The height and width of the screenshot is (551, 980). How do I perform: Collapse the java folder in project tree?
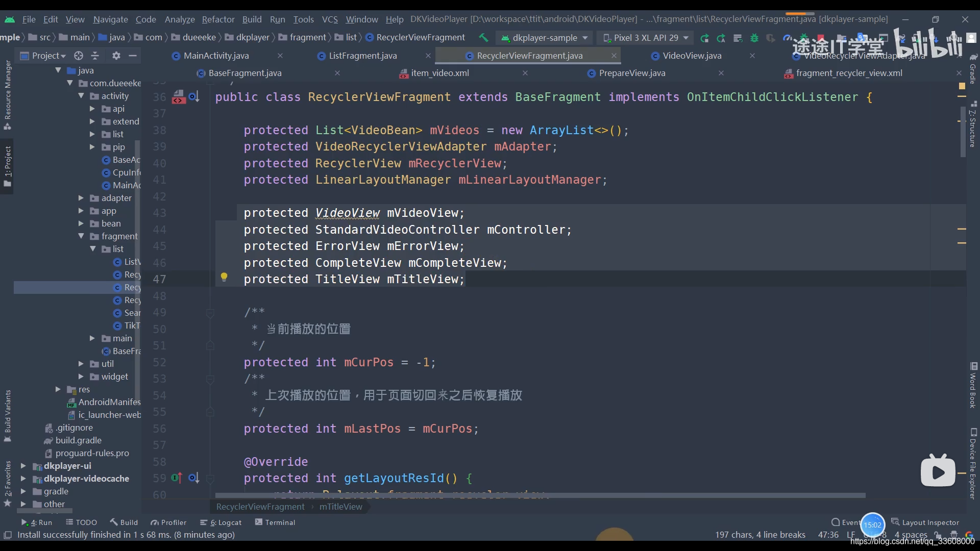tap(58, 70)
